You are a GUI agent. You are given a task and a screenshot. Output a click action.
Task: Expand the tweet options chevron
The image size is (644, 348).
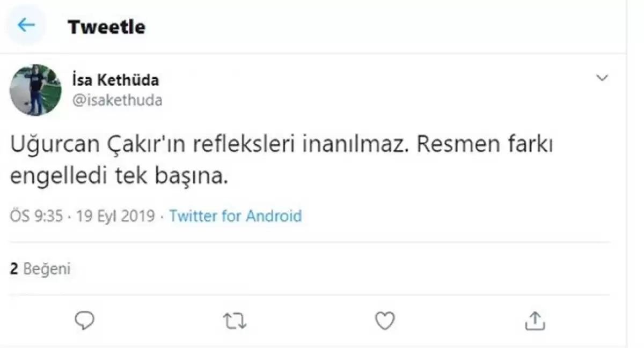(602, 78)
